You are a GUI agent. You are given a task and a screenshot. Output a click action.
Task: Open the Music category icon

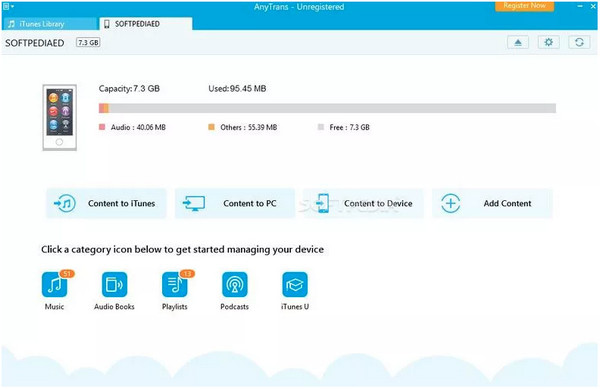54,285
